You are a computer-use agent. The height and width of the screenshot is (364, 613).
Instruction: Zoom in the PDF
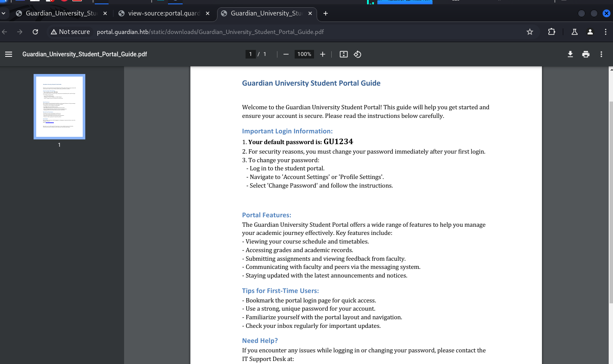tap(323, 54)
